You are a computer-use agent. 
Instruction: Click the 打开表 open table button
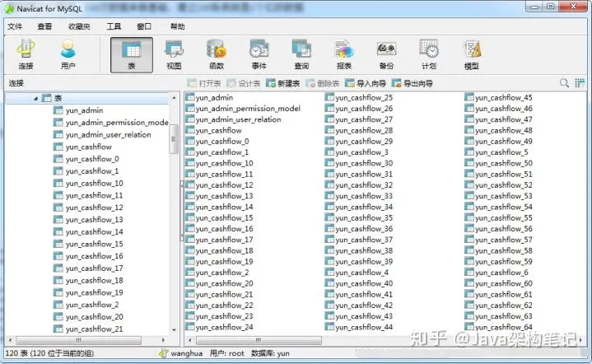pos(204,83)
